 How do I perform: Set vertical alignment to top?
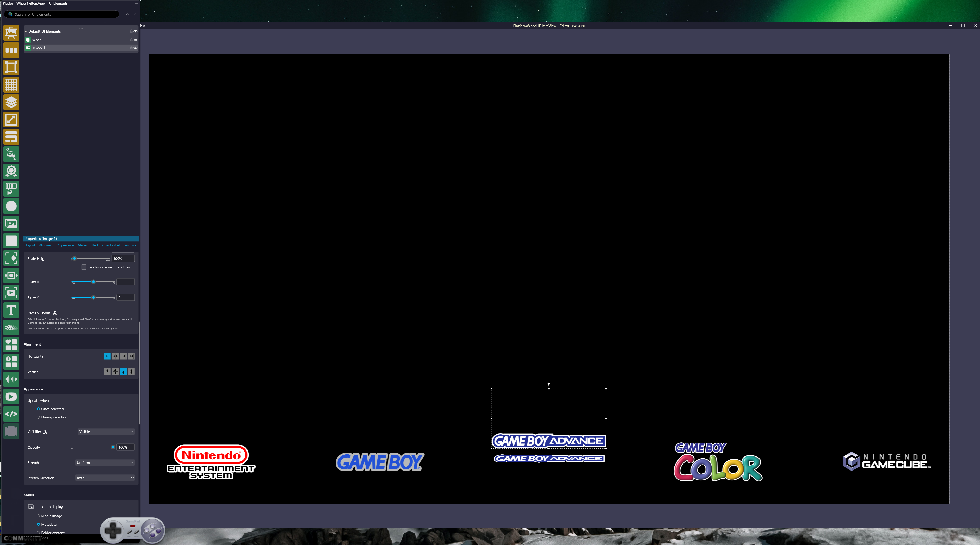click(x=107, y=372)
